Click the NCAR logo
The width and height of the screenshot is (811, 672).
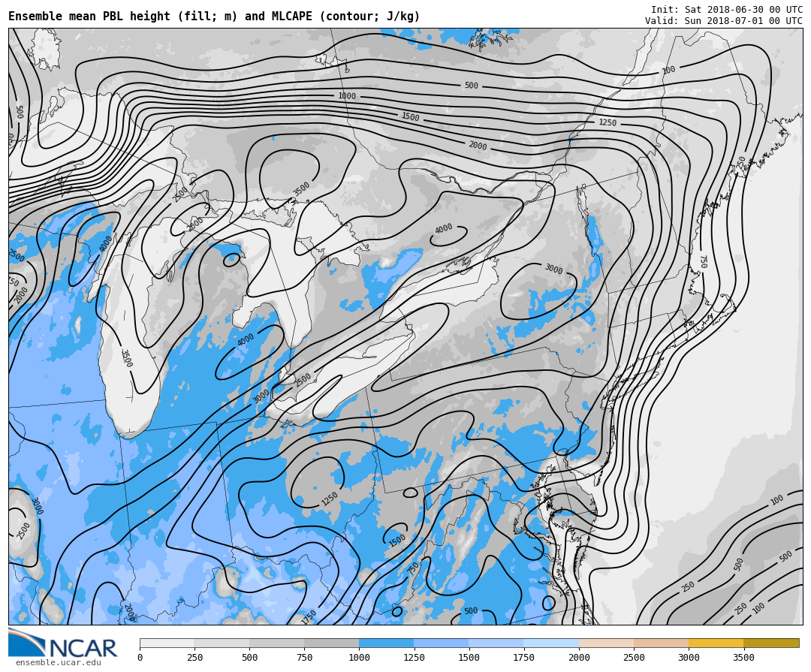(62, 643)
